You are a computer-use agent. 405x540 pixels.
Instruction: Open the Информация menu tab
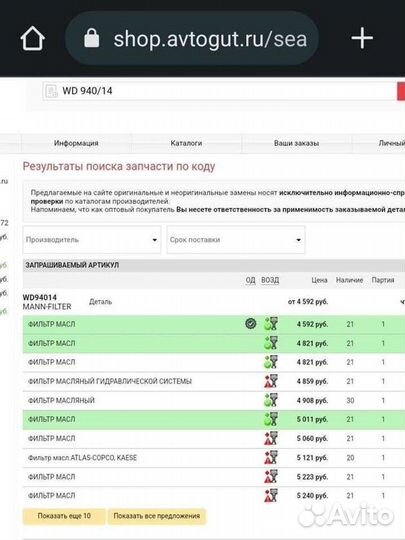pos(76,143)
